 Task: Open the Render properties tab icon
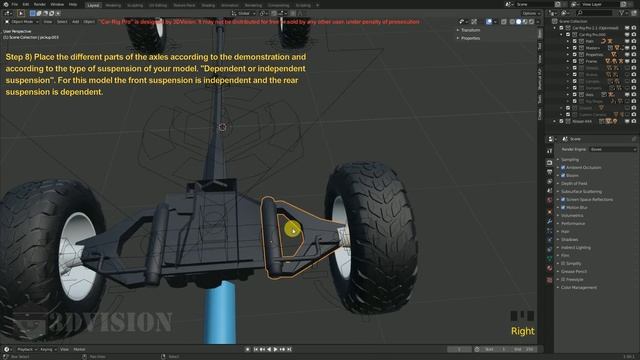coord(549,163)
